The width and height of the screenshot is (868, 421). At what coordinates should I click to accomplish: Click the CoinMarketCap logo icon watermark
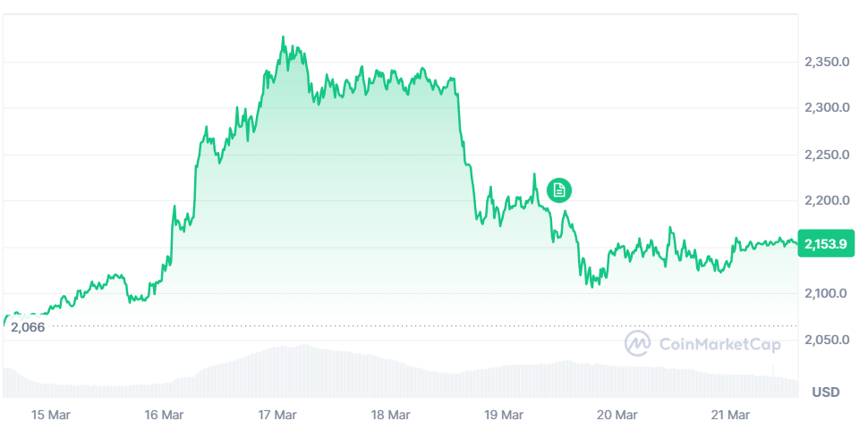coord(637,343)
